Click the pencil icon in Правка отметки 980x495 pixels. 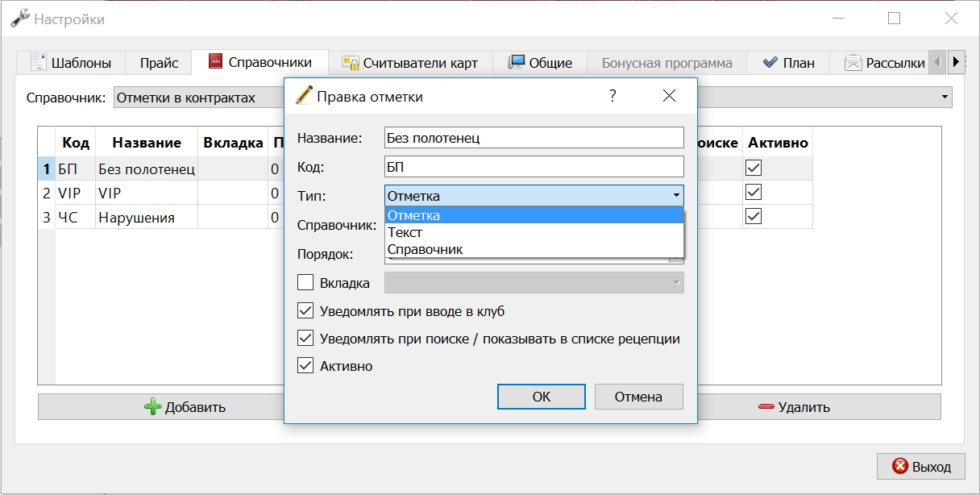(304, 96)
